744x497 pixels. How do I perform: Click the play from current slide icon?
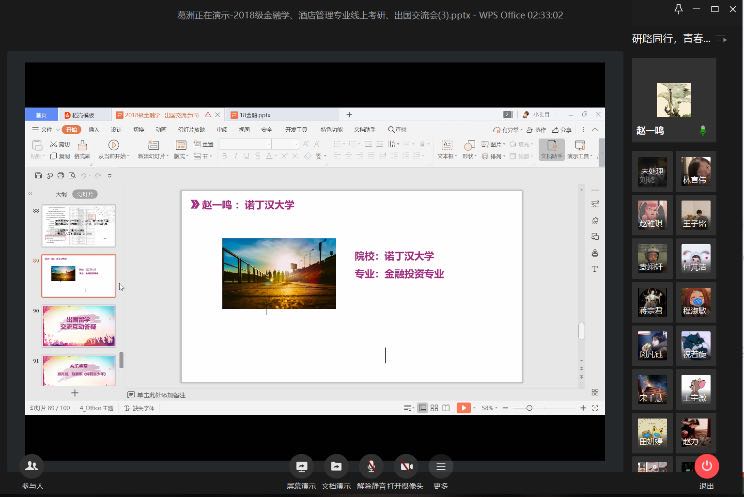pos(113,145)
